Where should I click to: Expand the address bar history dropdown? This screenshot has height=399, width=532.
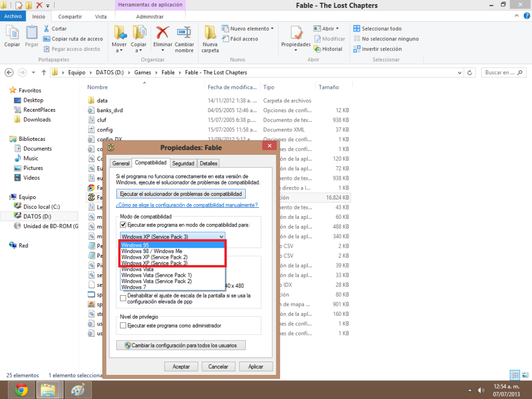tap(459, 73)
